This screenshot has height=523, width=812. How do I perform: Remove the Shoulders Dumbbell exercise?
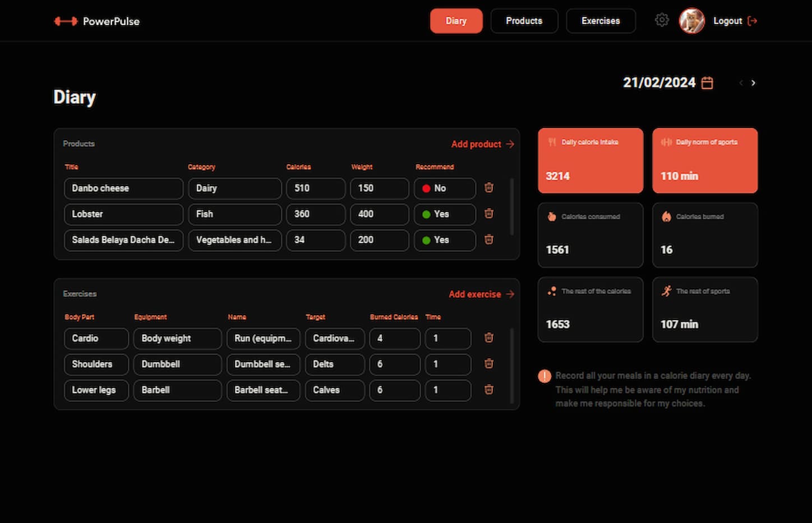pyautogui.click(x=488, y=364)
